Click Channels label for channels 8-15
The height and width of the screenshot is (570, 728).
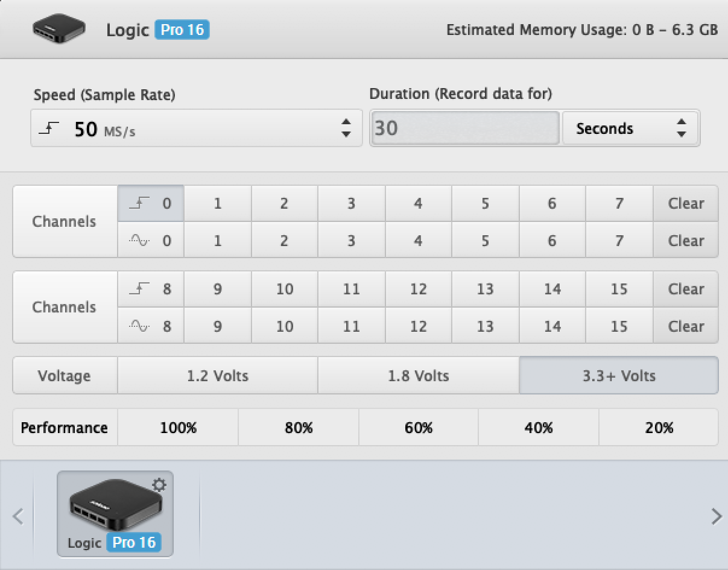[x=65, y=307]
